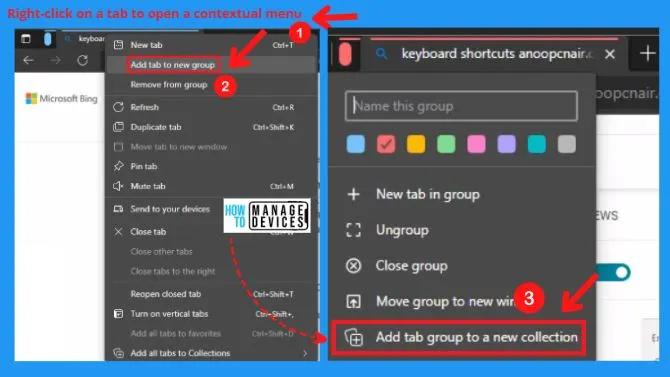Click the circled X Close group icon

pyautogui.click(x=353, y=266)
